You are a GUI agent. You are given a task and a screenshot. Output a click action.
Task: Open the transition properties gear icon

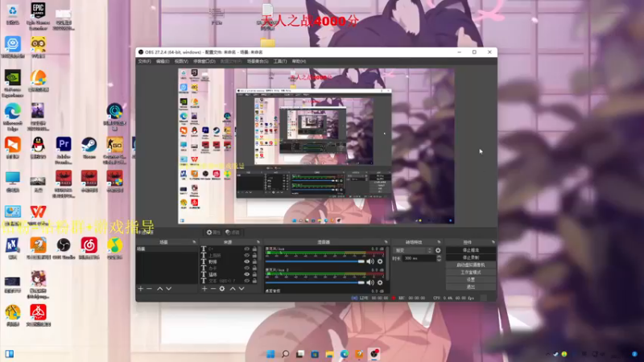(x=438, y=250)
